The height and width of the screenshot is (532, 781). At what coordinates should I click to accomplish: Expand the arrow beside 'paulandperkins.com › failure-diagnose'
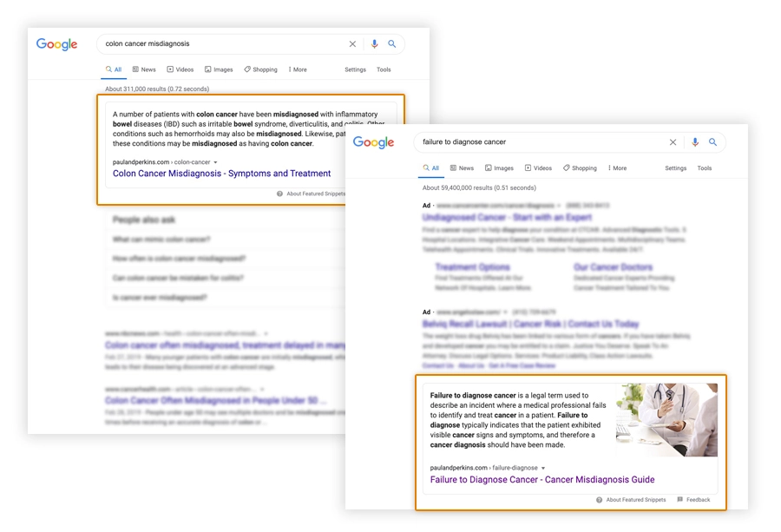pyautogui.click(x=543, y=469)
